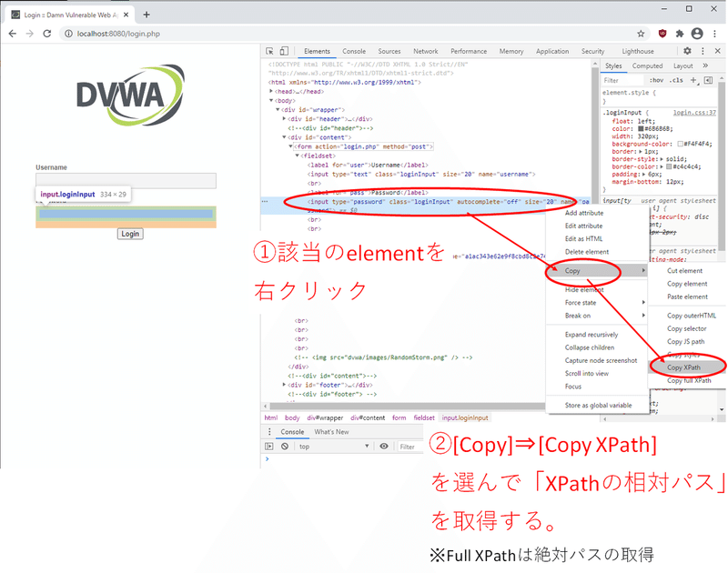Image resolution: width=728 pixels, height=573 pixels.
Task: Reload the page with the refresh icon
Action: coord(47,34)
